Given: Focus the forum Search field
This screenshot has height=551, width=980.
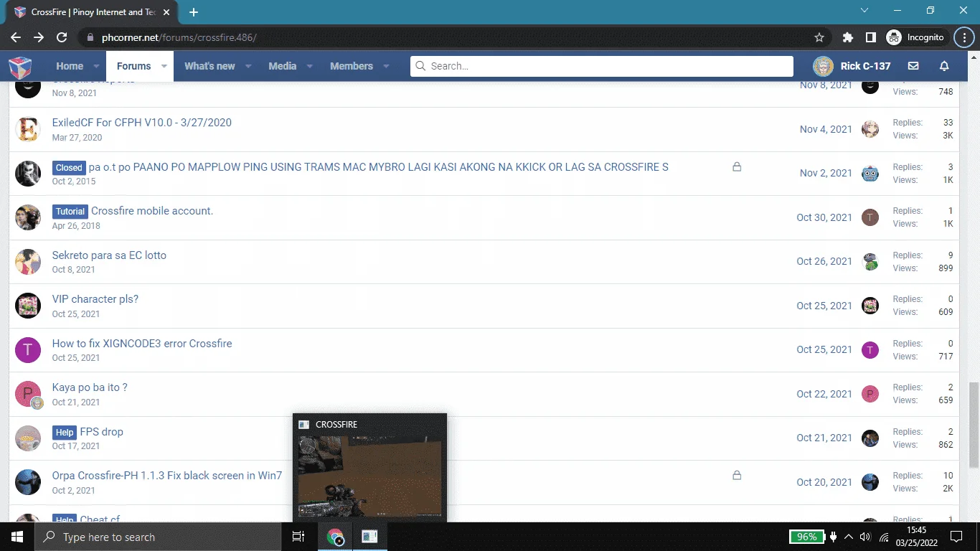Looking at the screenshot, I should pos(602,66).
